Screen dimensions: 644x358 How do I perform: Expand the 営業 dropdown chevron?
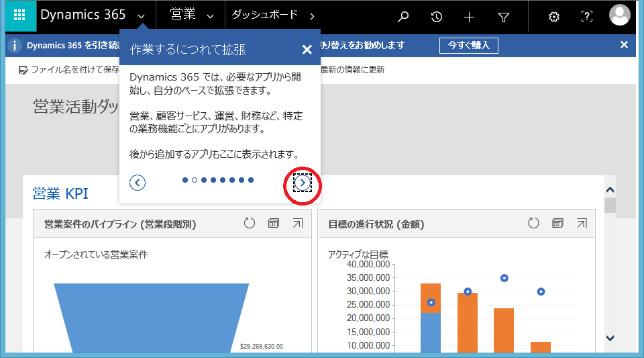[210, 16]
